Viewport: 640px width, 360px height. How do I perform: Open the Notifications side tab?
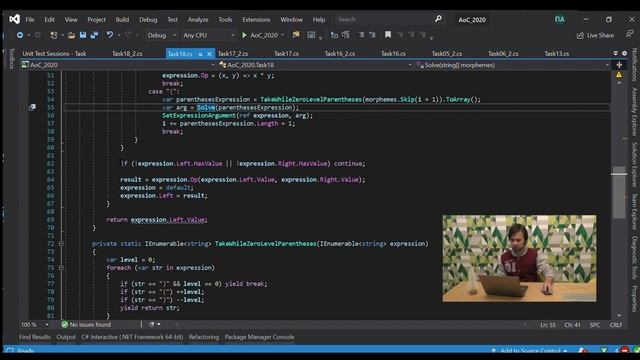click(634, 64)
